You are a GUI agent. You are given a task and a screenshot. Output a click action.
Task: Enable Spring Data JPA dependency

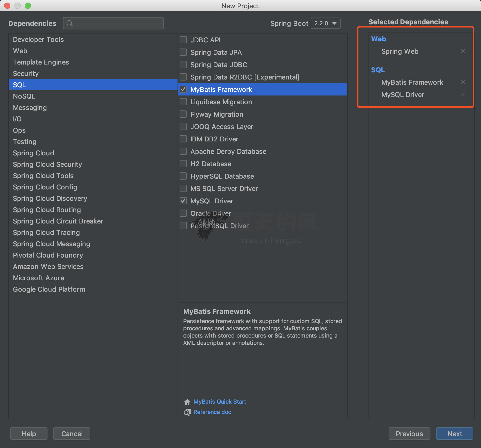(183, 52)
